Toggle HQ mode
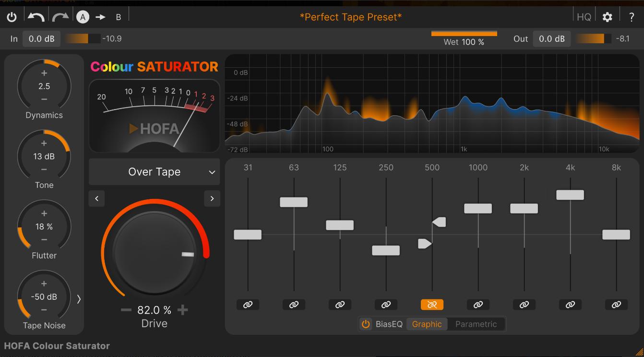 click(x=584, y=17)
